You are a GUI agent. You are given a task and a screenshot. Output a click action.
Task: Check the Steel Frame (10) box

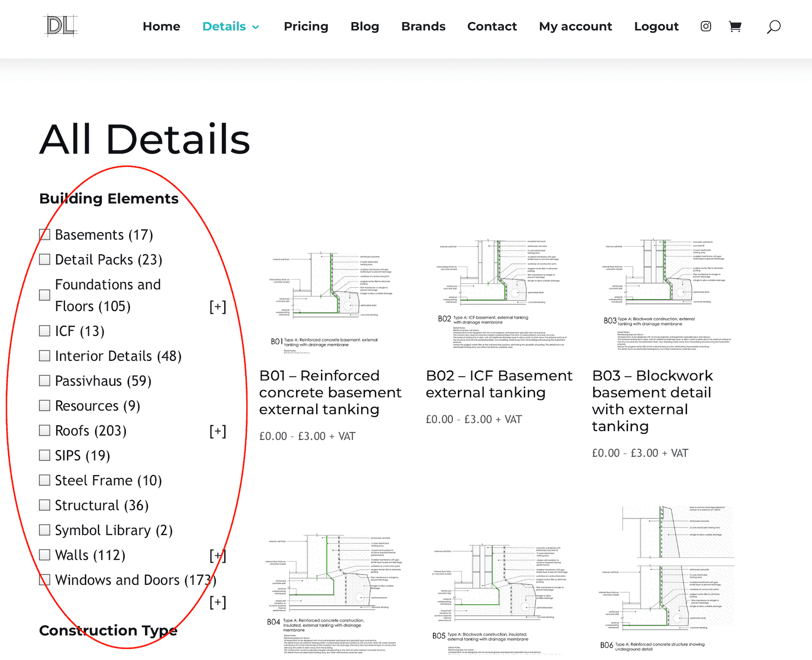coord(45,480)
